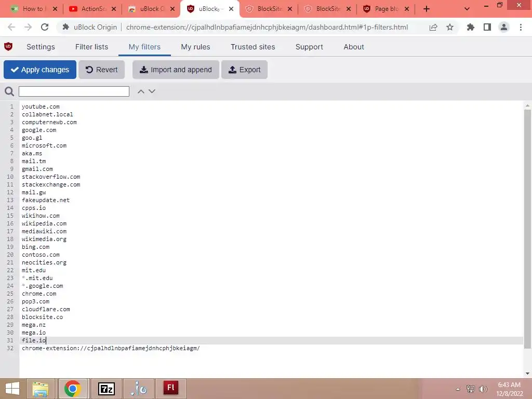The image size is (532, 399).
Task: Show hidden tray icons arrow
Action: click(458, 389)
